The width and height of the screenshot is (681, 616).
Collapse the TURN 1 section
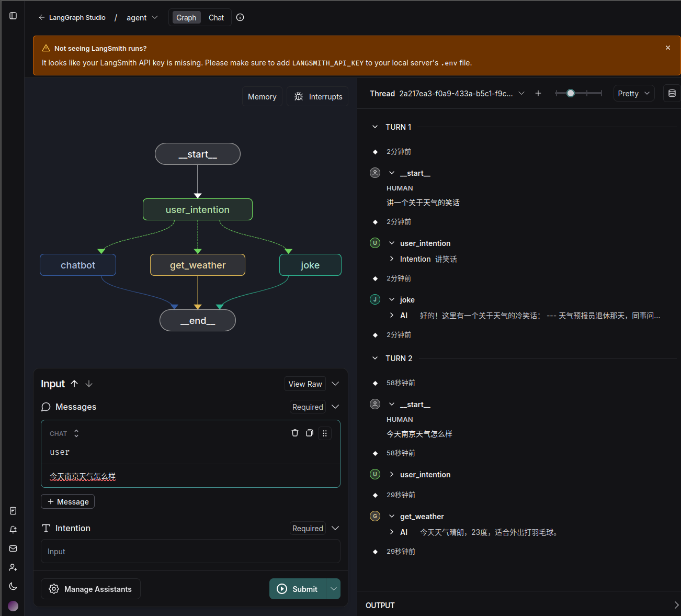point(375,127)
